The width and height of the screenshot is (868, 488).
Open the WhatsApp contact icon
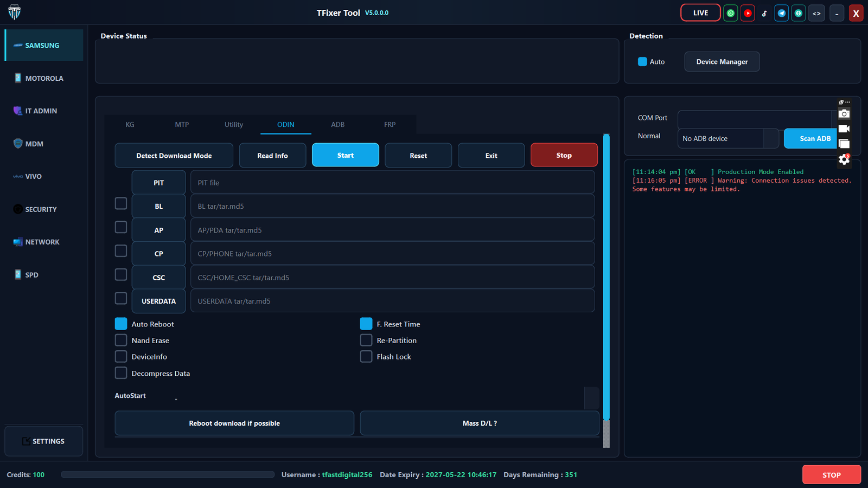pyautogui.click(x=731, y=13)
